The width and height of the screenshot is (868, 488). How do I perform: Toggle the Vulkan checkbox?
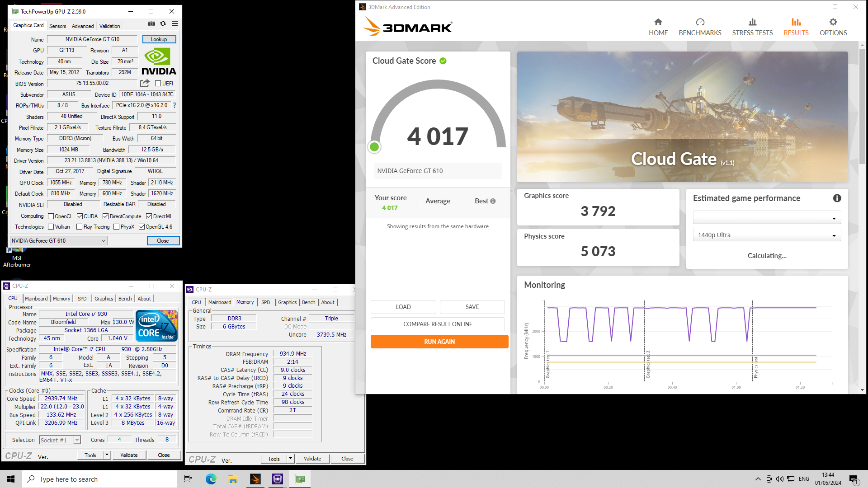(x=51, y=227)
